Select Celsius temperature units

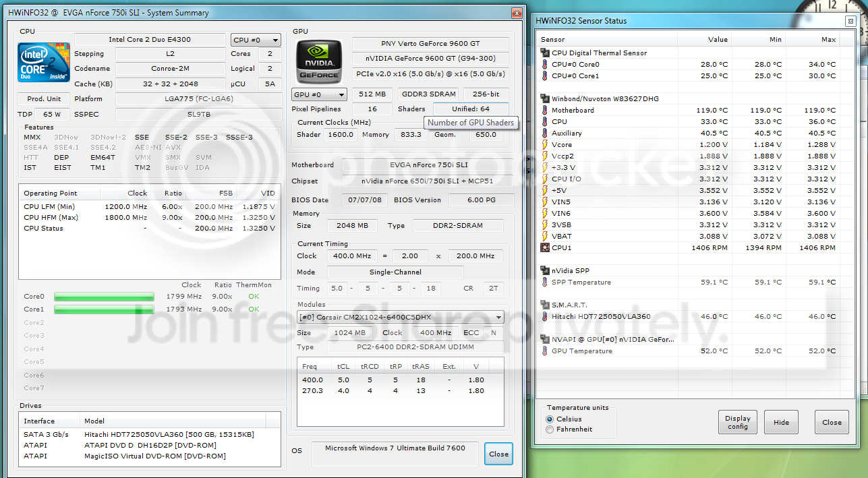pos(550,419)
